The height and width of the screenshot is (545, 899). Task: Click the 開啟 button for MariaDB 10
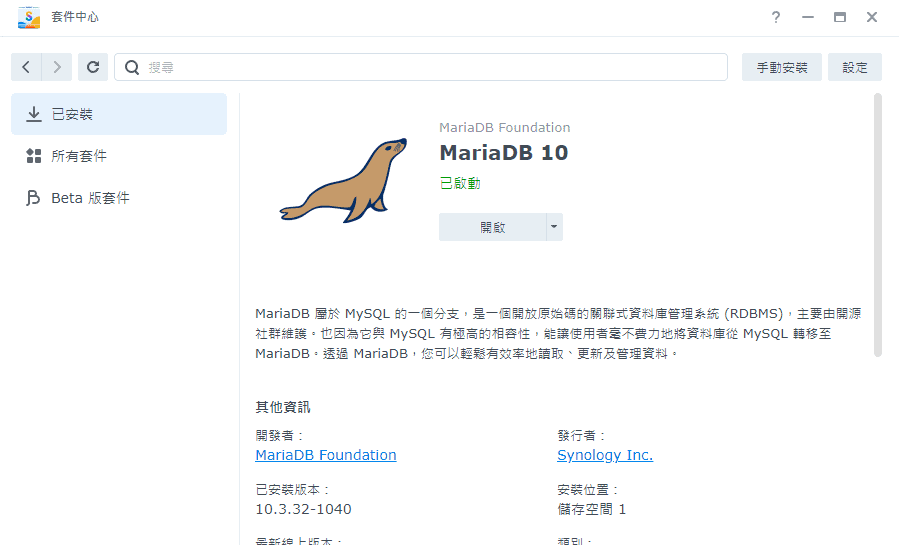pos(493,227)
